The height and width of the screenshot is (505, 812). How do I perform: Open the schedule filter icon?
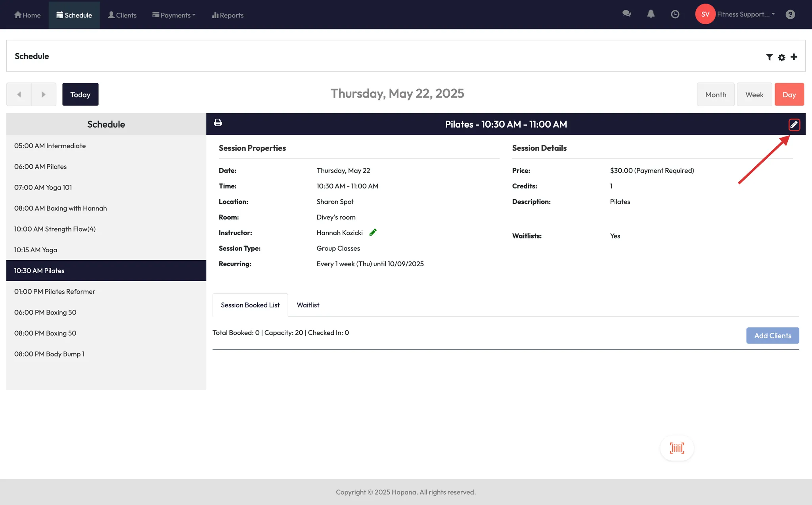[x=769, y=57]
